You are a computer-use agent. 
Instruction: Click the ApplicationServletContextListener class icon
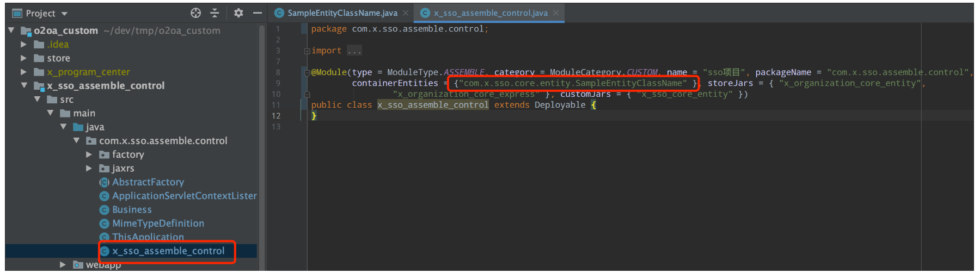tap(105, 196)
